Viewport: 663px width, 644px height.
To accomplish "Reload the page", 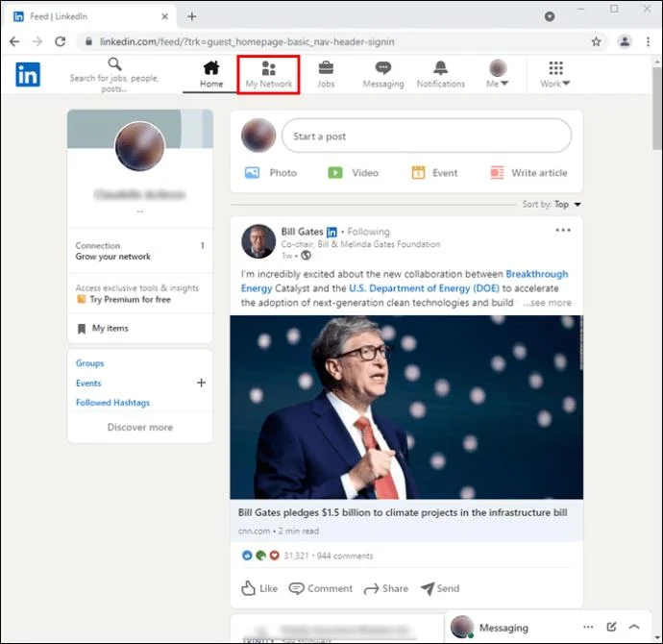I will (61, 41).
